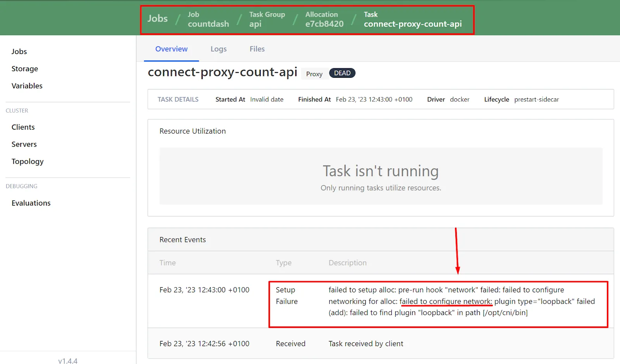This screenshot has height=364, width=620.
Task: Switch to the Overview tab
Action: 171,49
